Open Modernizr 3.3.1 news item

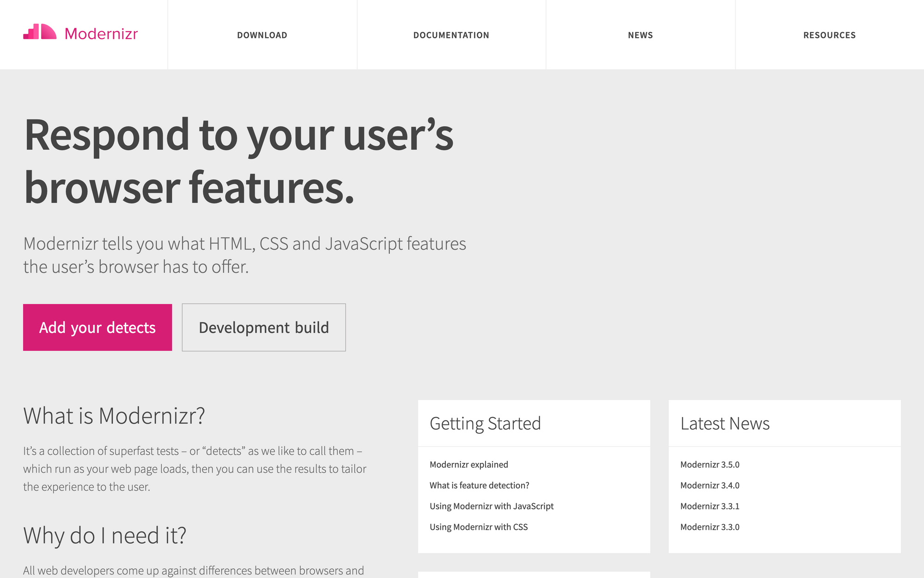coord(710,506)
